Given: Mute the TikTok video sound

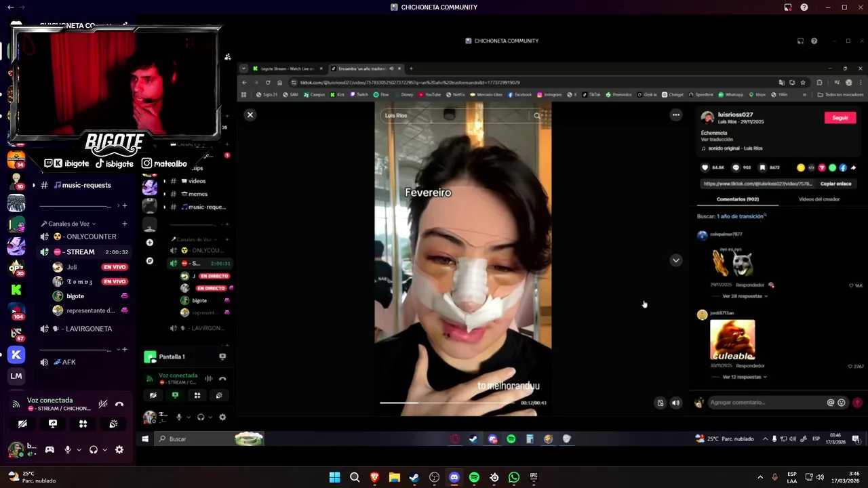Looking at the screenshot, I should pos(675,403).
